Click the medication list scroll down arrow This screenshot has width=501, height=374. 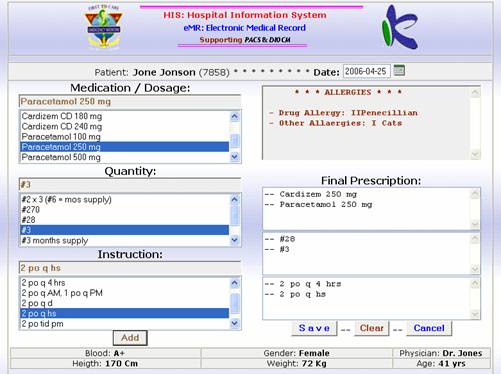coord(235,157)
